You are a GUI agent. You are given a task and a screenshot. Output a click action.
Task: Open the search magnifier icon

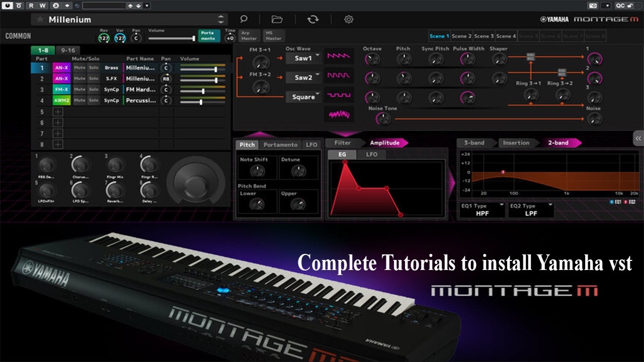pyautogui.click(x=244, y=19)
